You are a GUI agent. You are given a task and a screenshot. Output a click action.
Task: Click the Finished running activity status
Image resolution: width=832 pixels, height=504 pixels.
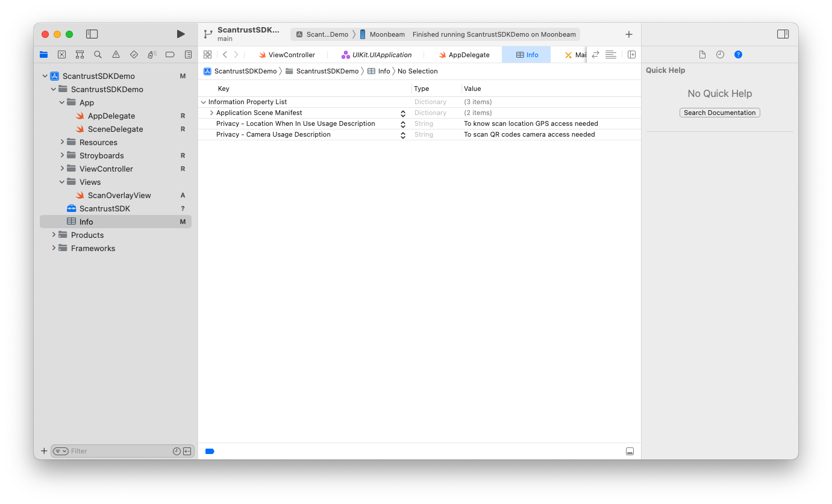(x=494, y=34)
